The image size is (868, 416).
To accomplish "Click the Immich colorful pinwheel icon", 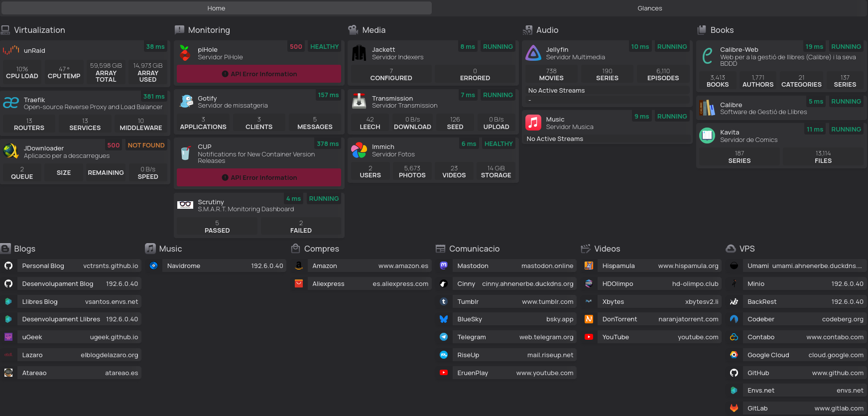I will [x=359, y=150].
